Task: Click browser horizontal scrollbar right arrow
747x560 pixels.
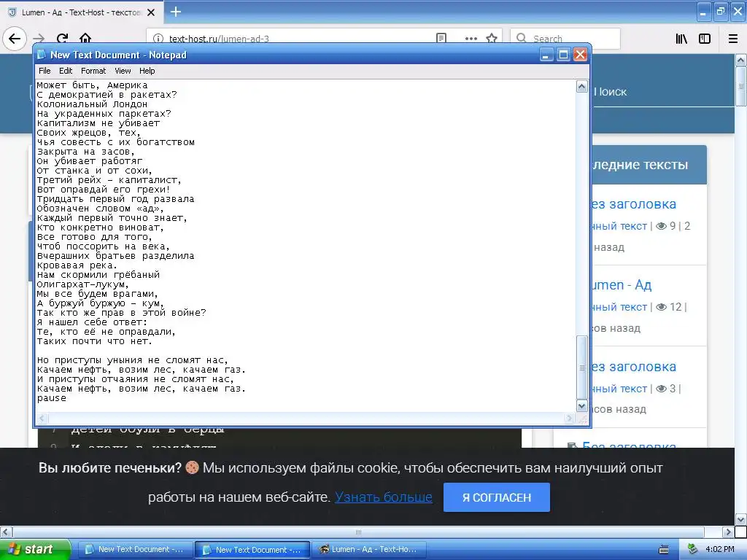Action: coord(728,532)
